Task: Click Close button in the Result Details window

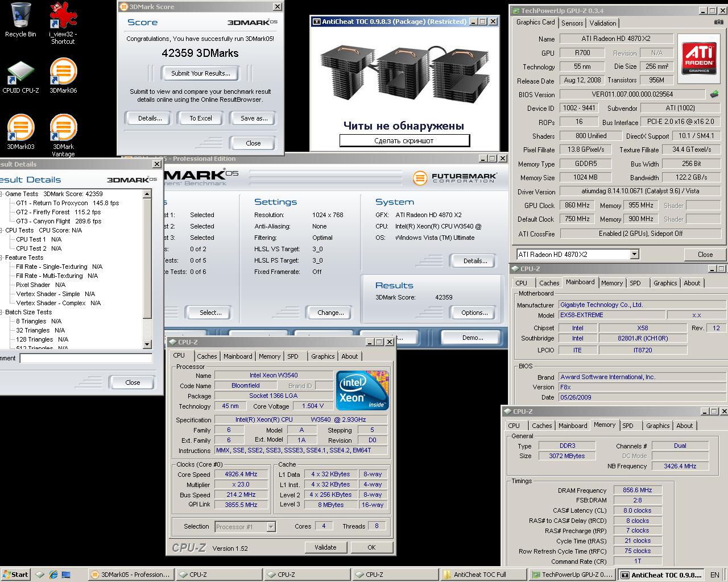Action: pyautogui.click(x=133, y=383)
